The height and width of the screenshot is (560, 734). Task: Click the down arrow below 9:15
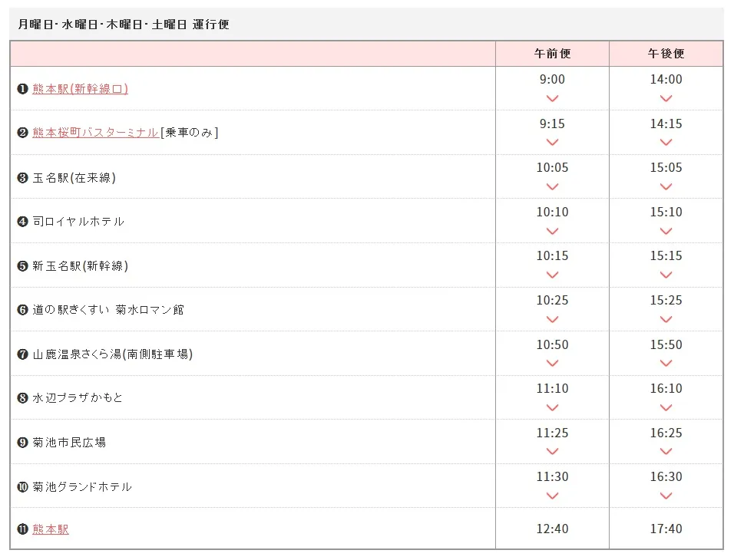click(x=552, y=142)
